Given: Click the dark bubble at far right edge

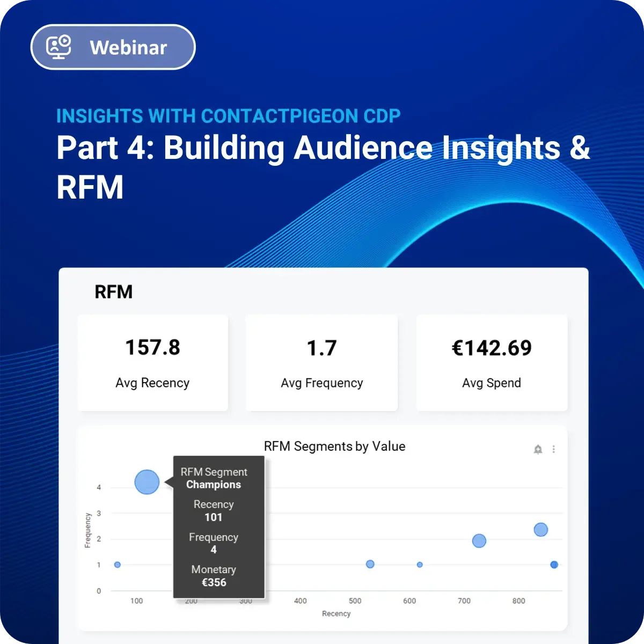Looking at the screenshot, I should point(554,565).
